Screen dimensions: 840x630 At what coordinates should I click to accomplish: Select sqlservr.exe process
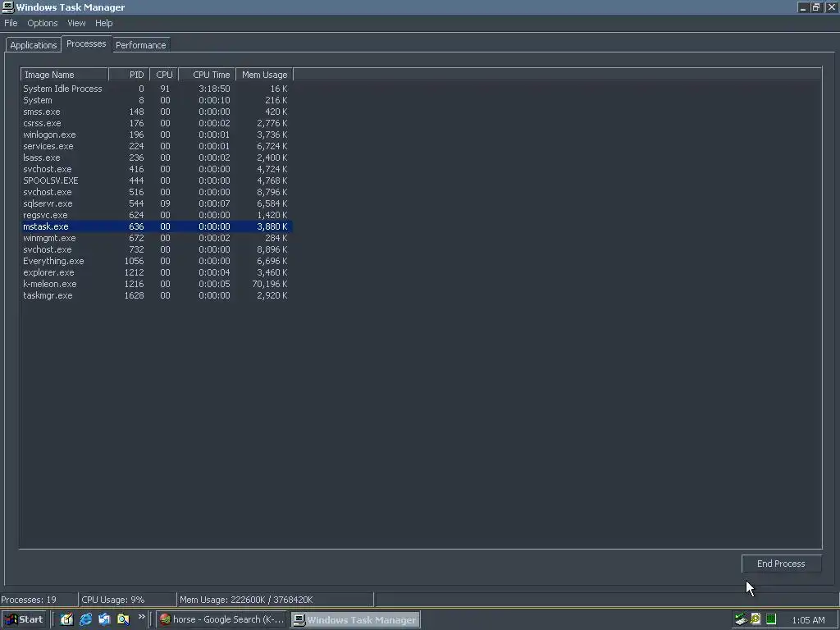(157, 203)
